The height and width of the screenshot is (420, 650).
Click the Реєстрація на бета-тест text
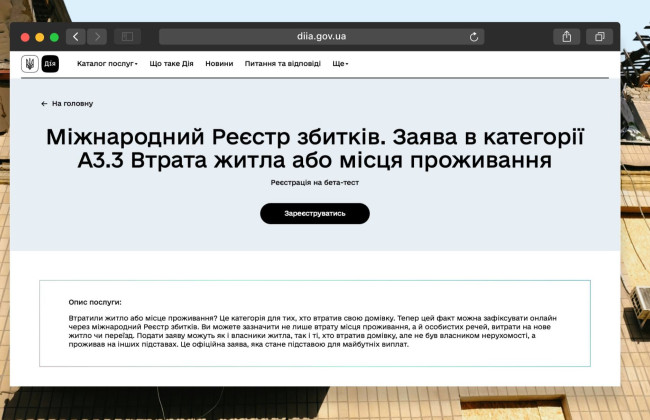pos(315,182)
